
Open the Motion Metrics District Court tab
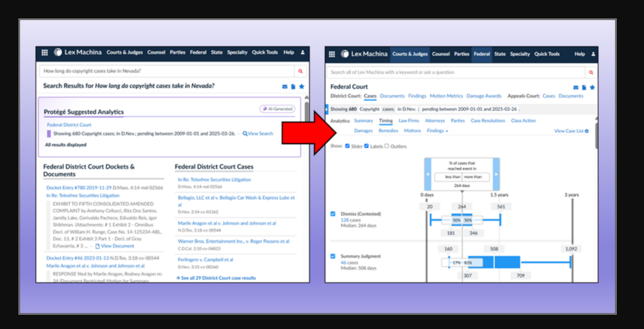point(446,96)
